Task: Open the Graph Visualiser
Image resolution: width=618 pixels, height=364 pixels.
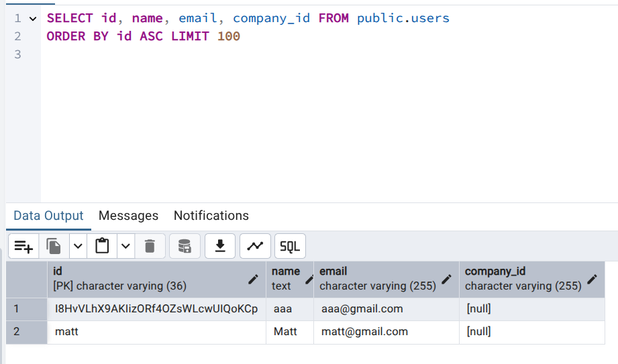Action: pos(255,247)
